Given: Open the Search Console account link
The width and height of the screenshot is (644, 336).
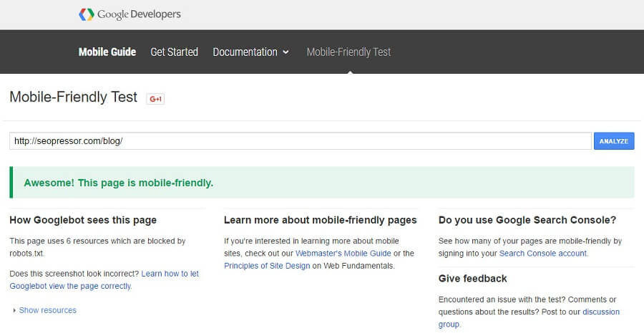Looking at the screenshot, I should tap(542, 254).
